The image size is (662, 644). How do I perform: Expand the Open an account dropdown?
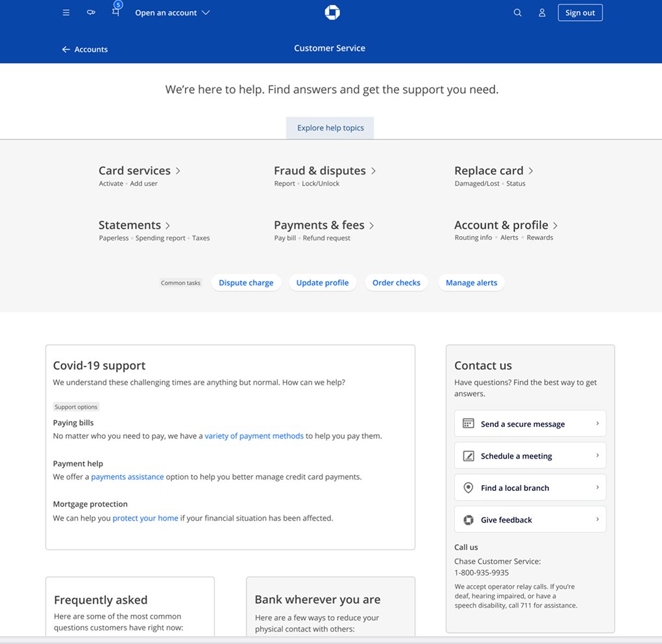point(172,13)
